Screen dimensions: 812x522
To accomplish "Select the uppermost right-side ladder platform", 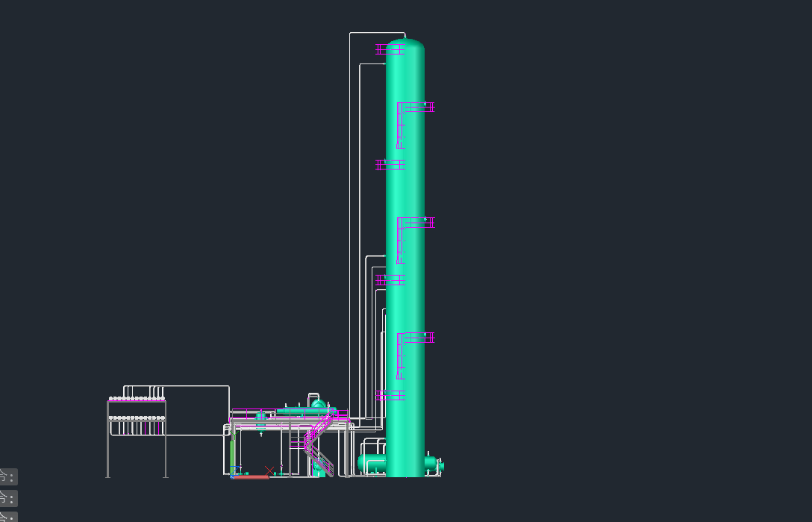I will coord(415,125).
